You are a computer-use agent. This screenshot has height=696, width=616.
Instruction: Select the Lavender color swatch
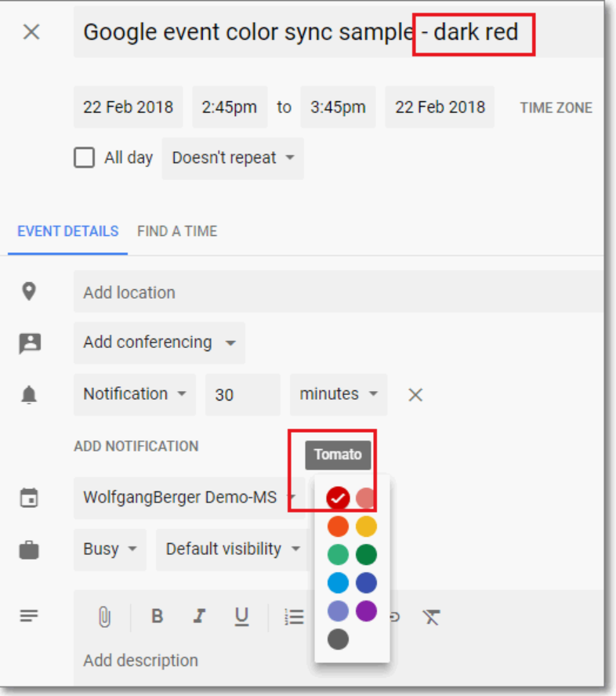[338, 611]
